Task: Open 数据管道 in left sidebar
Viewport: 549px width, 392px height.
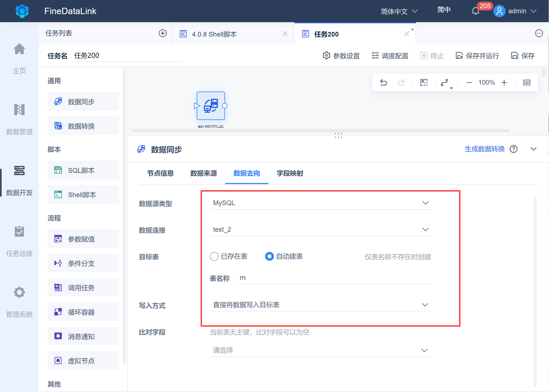Action: 19,119
